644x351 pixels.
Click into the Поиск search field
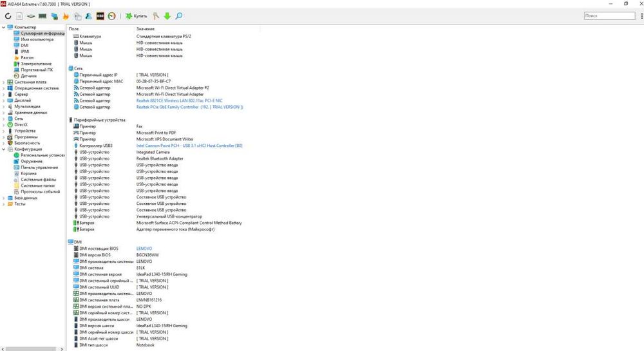pos(609,15)
